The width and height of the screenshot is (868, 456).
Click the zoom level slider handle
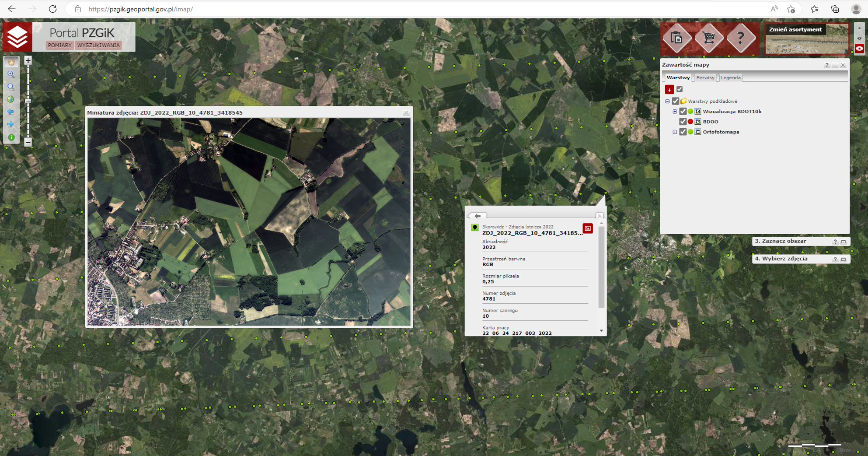pyautogui.click(x=28, y=101)
